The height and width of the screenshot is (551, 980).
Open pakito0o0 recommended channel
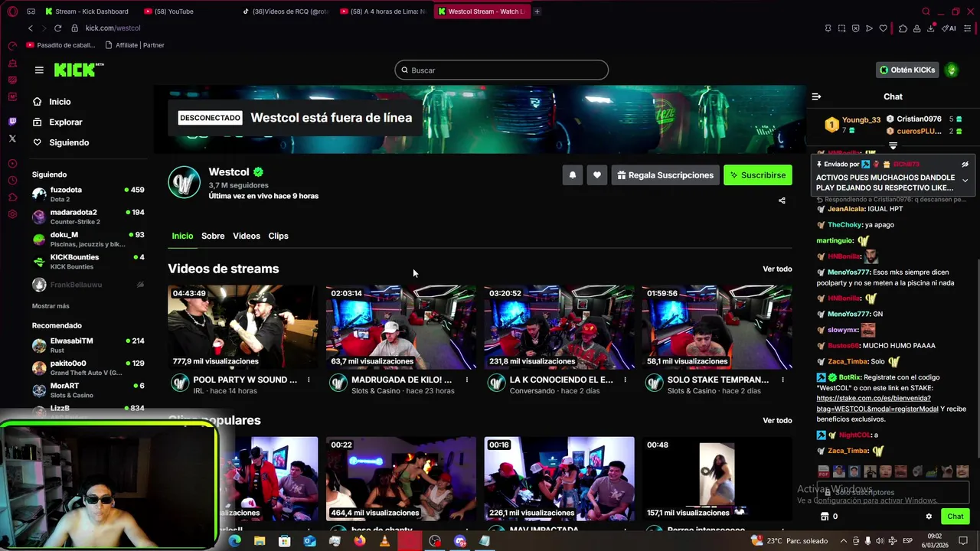pyautogui.click(x=88, y=367)
